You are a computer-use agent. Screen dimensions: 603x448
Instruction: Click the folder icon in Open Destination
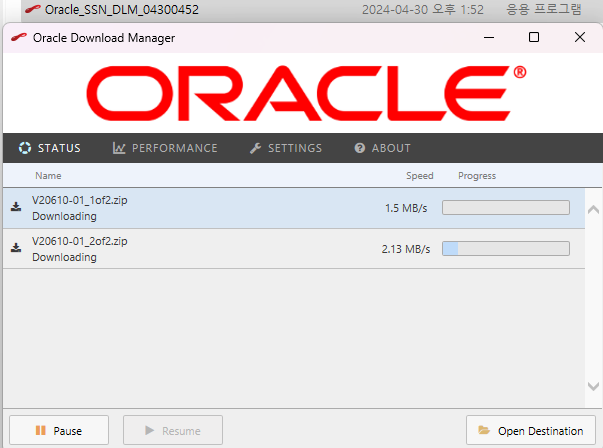tap(484, 430)
